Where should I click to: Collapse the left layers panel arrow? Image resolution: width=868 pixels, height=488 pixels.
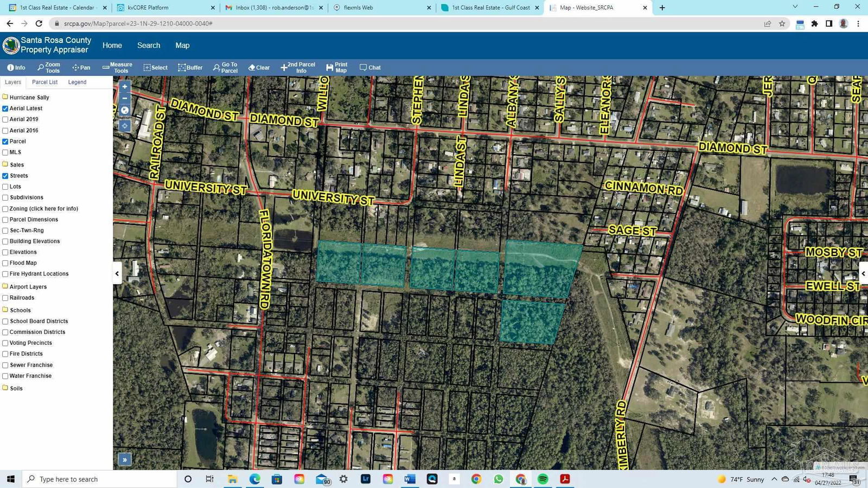117,274
